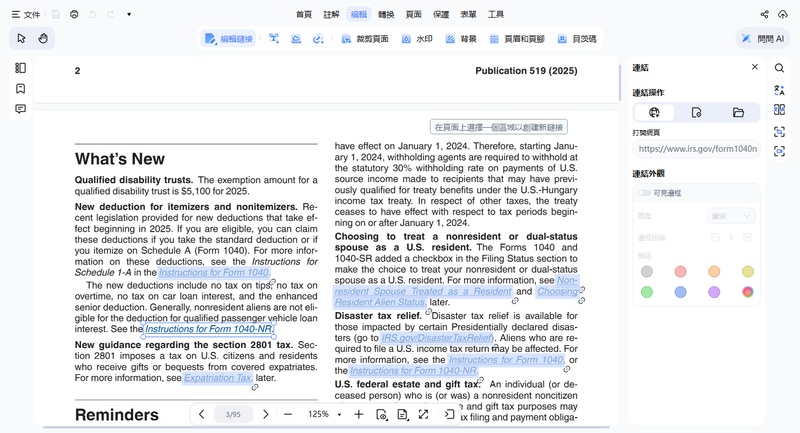Zoom in with the plus button
The height and width of the screenshot is (433, 800).
tap(359, 414)
